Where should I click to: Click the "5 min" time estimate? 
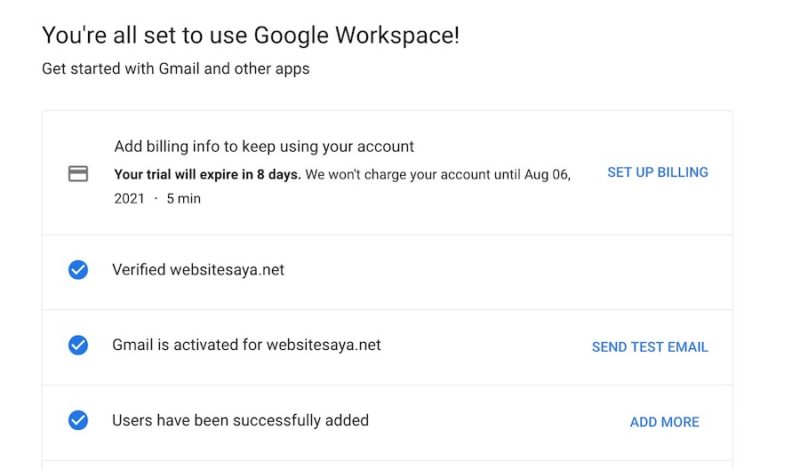click(183, 199)
